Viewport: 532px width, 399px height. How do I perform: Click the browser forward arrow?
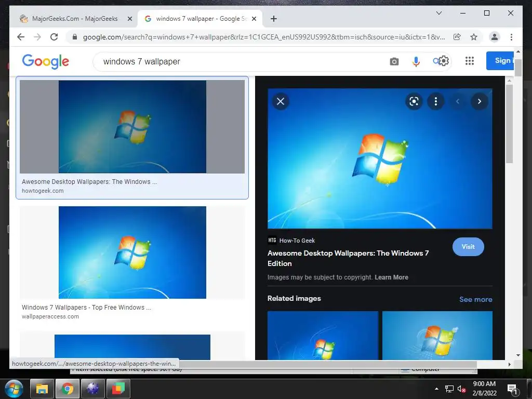click(37, 37)
